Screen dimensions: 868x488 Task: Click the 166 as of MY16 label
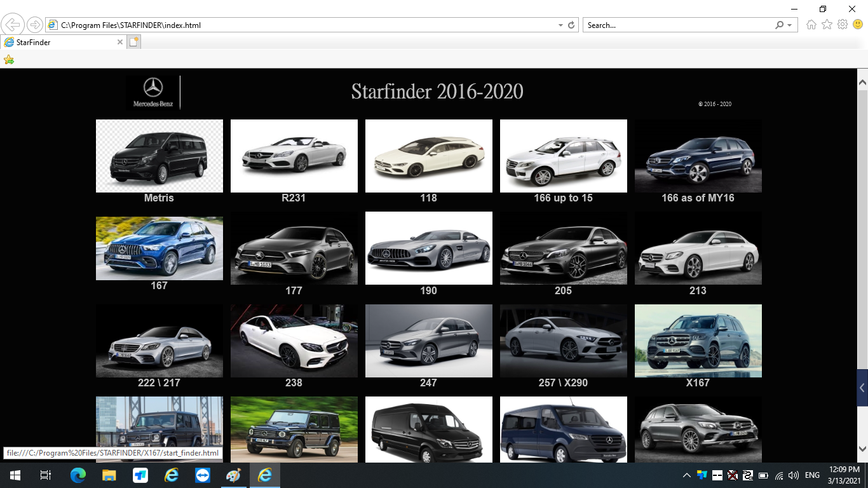(x=698, y=198)
